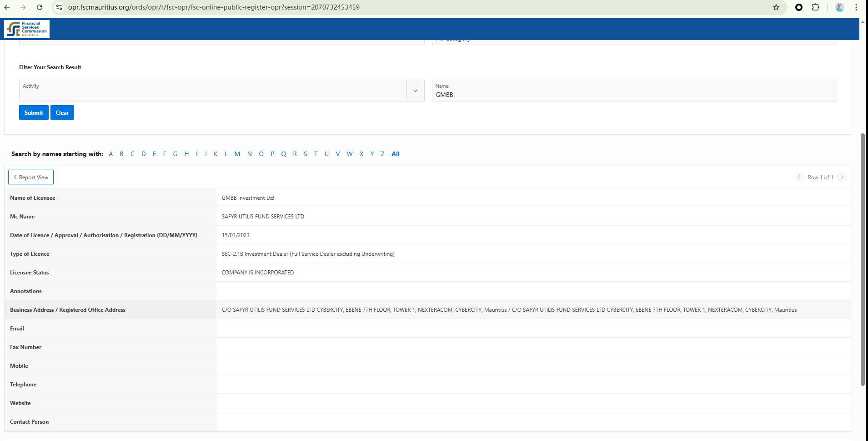This screenshot has height=441, width=868.
Task: Filter names starting with letter S
Action: (x=305, y=154)
